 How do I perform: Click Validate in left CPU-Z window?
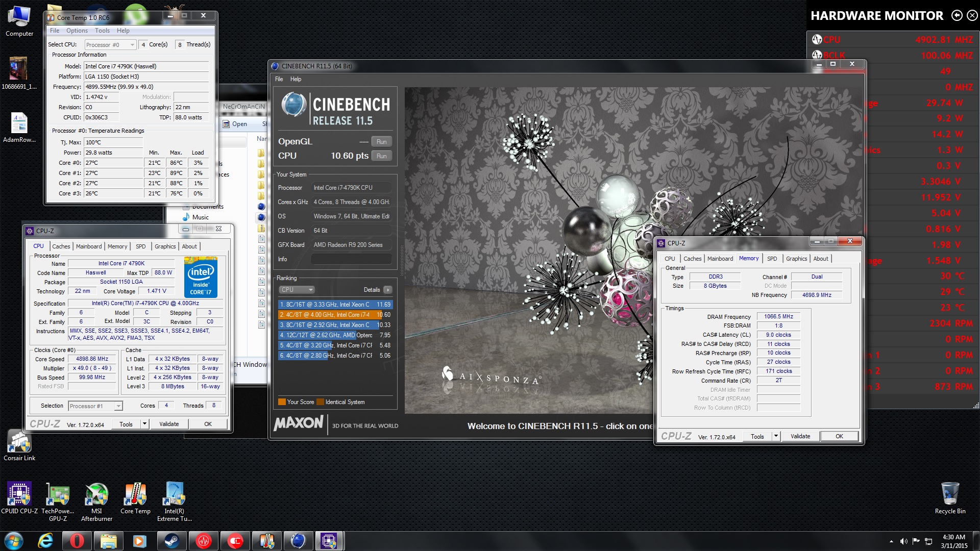click(169, 424)
